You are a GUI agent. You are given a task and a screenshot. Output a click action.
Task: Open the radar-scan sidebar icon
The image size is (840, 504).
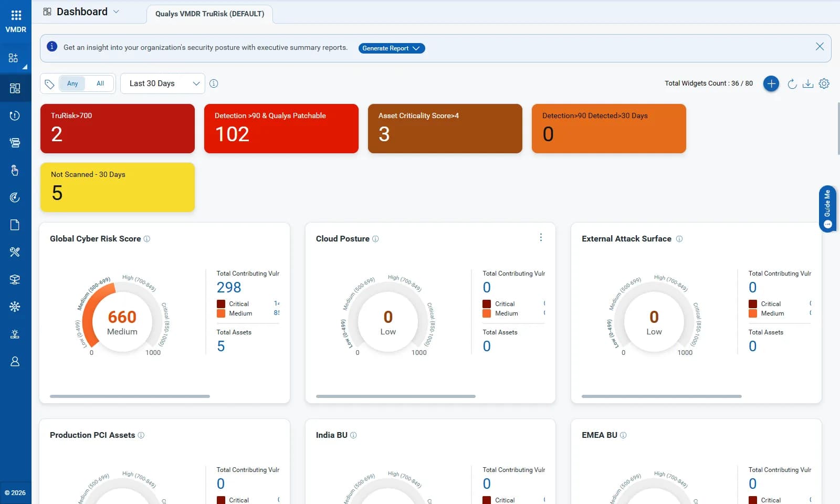(15, 197)
